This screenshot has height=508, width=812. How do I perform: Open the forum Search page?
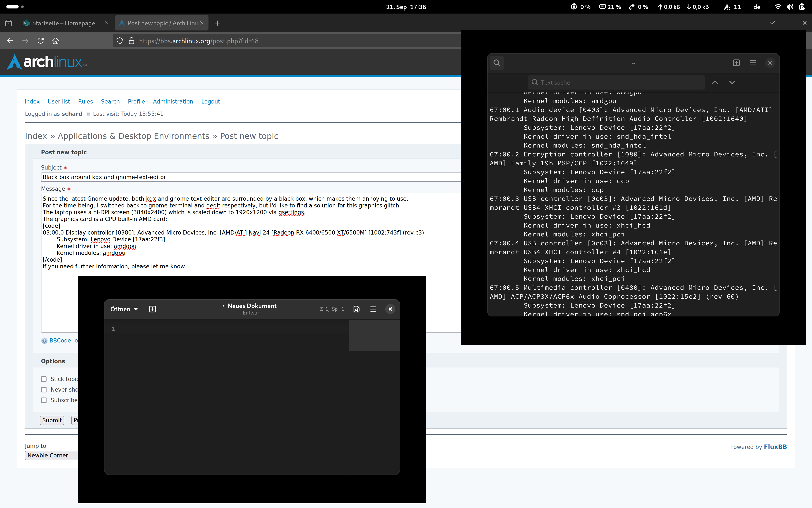[x=110, y=101]
